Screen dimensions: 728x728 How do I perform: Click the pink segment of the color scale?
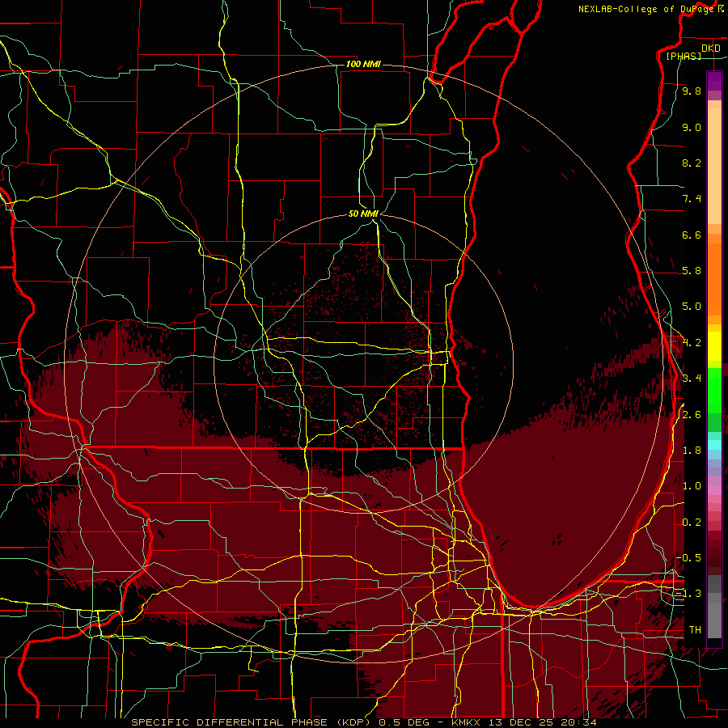click(x=714, y=490)
